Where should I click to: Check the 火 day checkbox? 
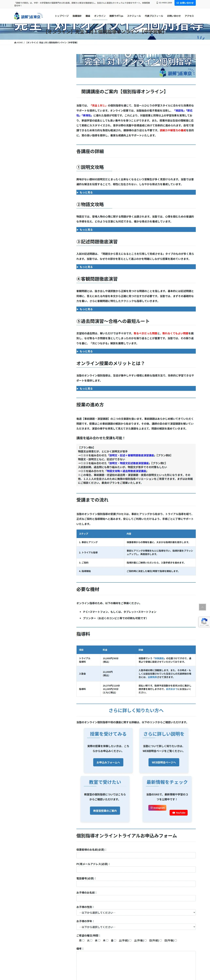click(91, 940)
